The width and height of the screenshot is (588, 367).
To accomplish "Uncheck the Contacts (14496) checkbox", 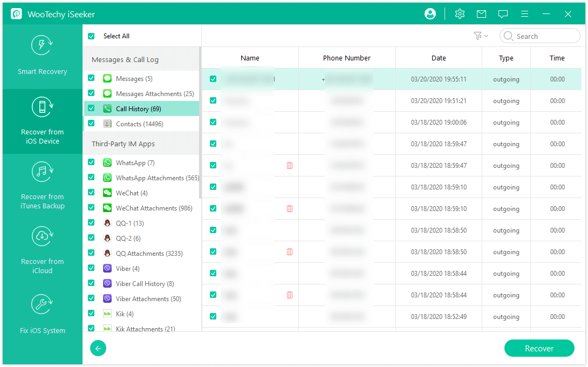I will [91, 124].
